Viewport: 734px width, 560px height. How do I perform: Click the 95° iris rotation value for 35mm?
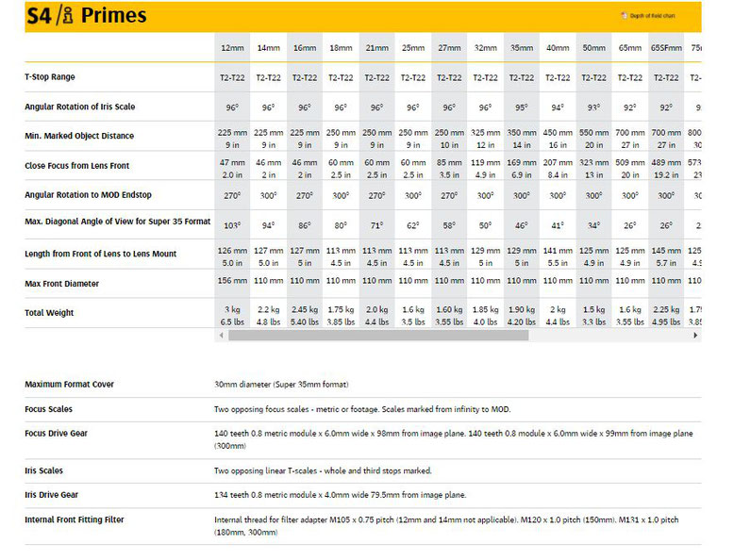click(x=522, y=107)
